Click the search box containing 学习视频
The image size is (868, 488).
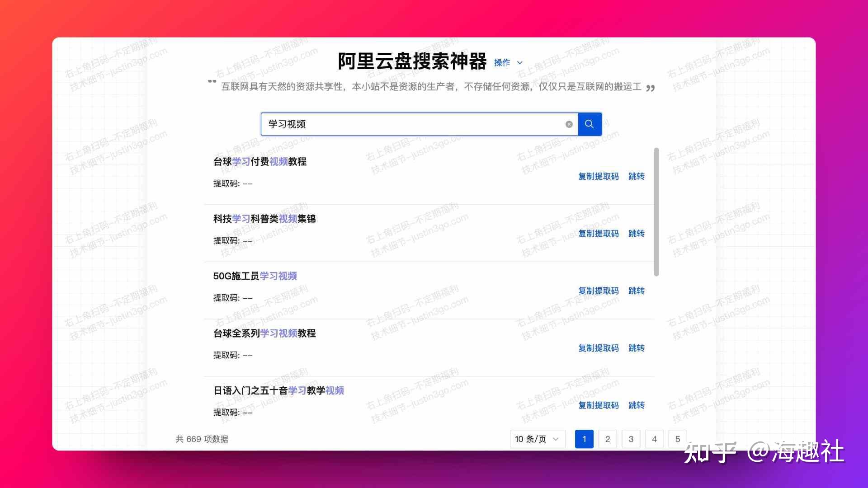tap(420, 124)
